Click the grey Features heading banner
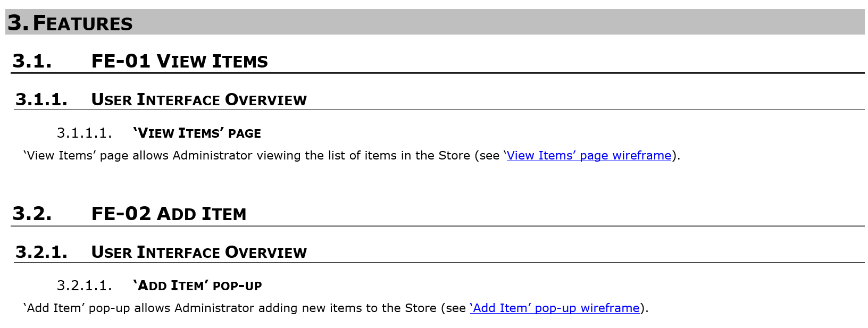 click(435, 22)
